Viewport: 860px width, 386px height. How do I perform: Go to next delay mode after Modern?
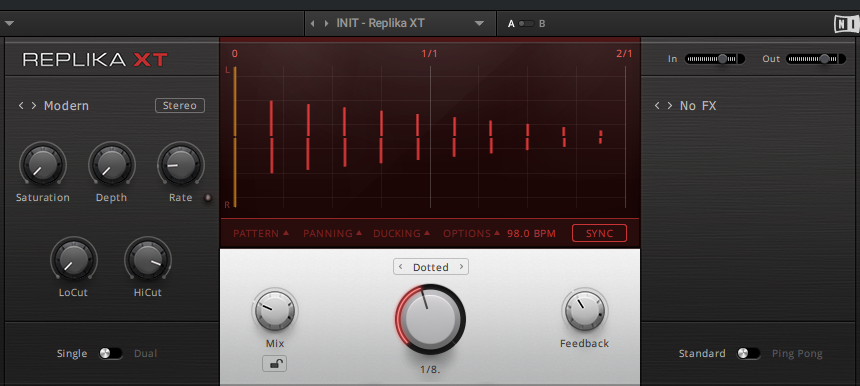tap(34, 105)
